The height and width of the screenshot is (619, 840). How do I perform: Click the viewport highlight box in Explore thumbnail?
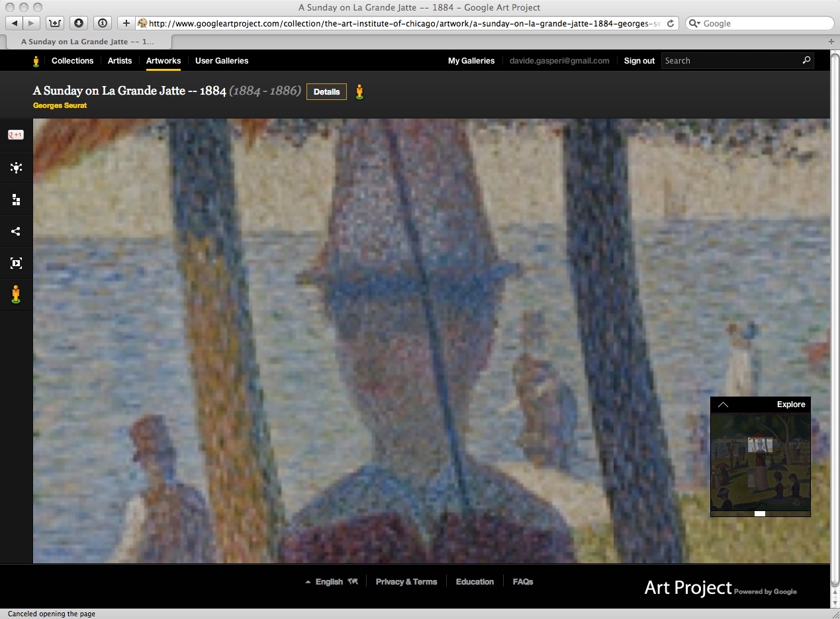[761, 444]
